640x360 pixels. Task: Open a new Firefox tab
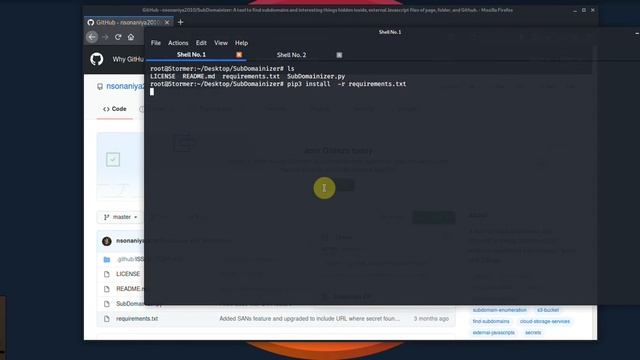point(180,22)
